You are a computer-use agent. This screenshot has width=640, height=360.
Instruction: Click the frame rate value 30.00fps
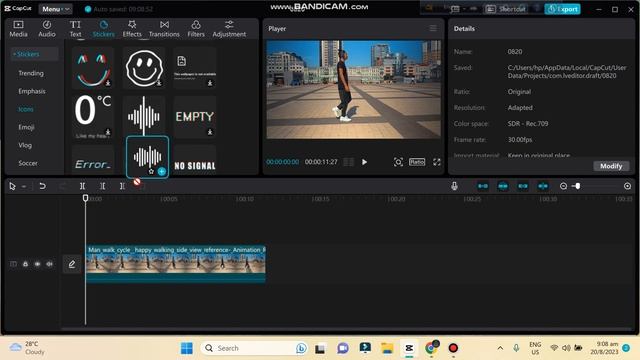point(520,140)
